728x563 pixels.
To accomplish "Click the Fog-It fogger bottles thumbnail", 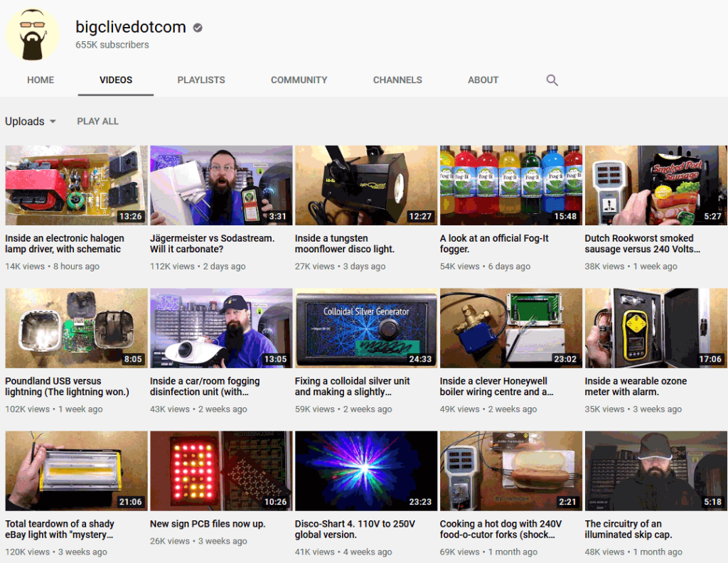I will (x=510, y=186).
